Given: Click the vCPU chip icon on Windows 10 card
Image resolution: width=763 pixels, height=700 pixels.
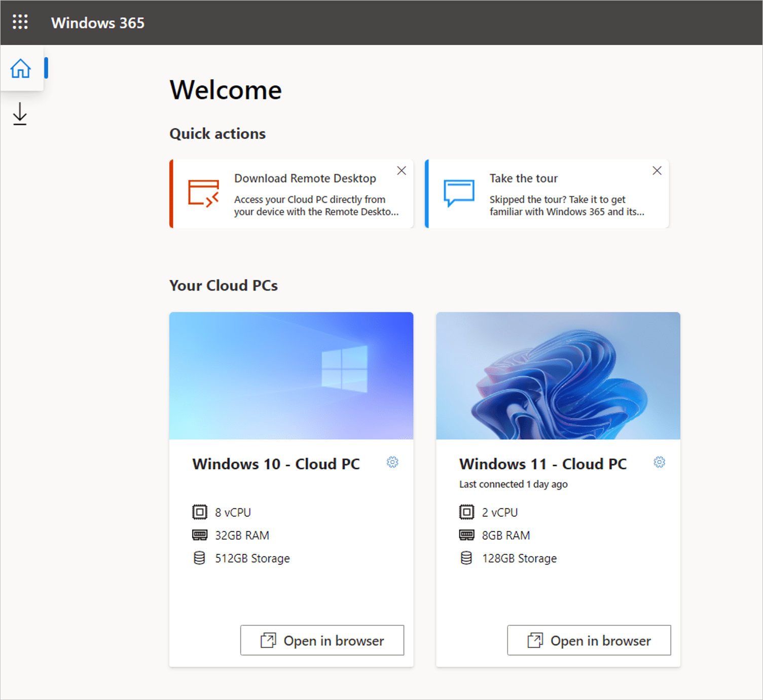Looking at the screenshot, I should 201,512.
